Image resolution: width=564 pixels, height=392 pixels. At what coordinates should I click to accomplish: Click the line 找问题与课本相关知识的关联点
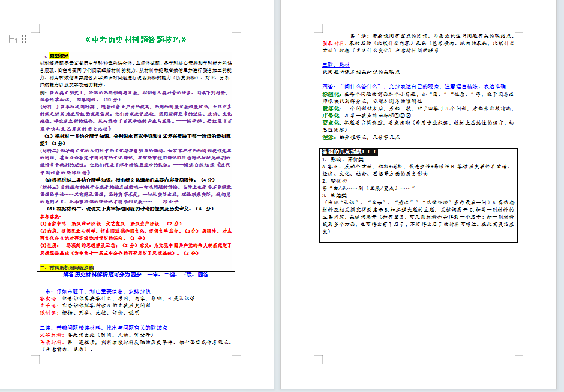pyautogui.click(x=361, y=72)
